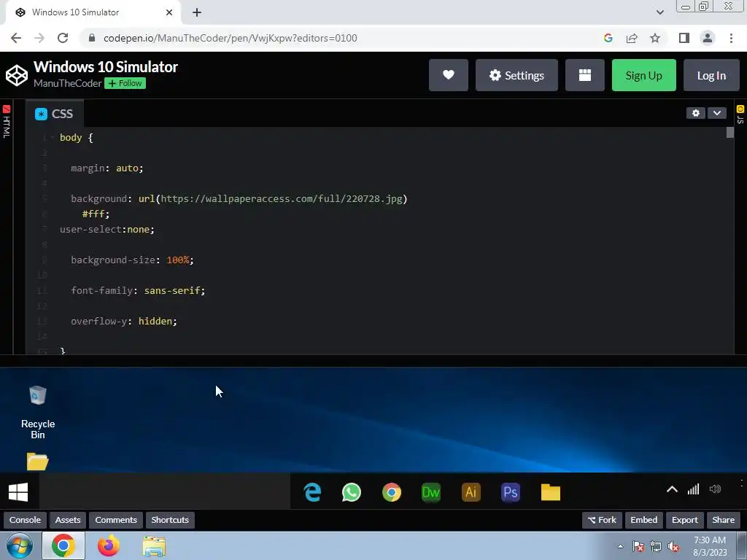Click the CodePen logo icon
Viewport: 747px width, 560px height.
(17, 75)
